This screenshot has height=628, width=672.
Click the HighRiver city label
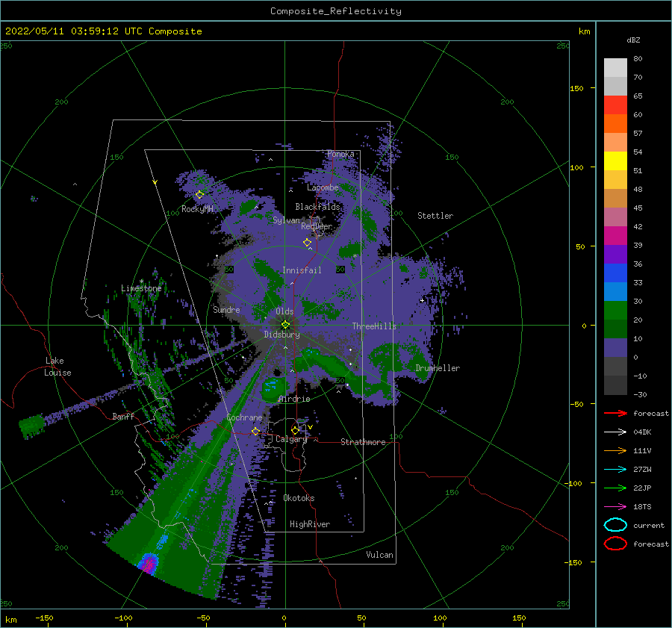310,524
